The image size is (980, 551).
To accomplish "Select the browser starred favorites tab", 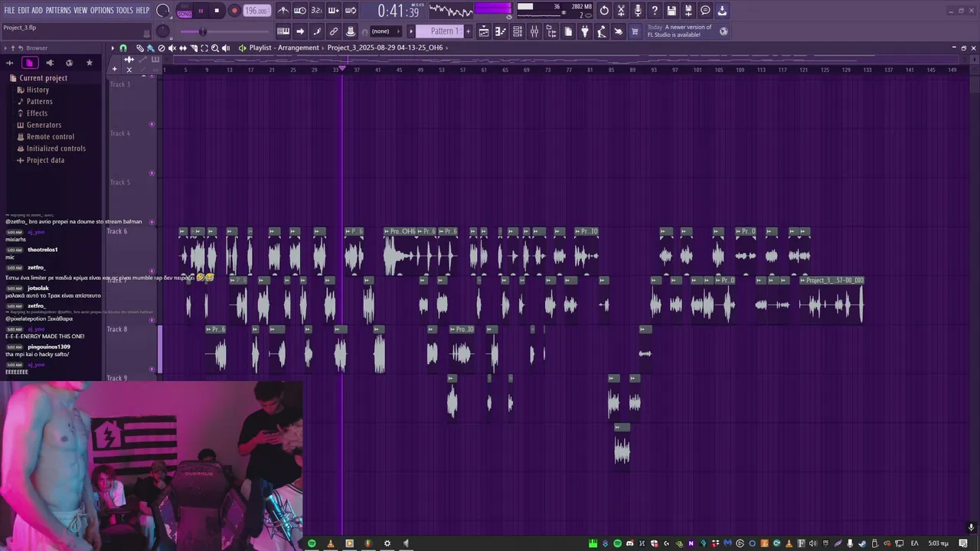I will pyautogui.click(x=89, y=63).
